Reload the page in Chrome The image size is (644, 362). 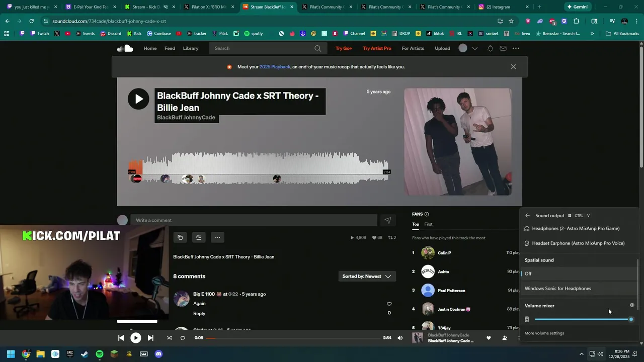pyautogui.click(x=31, y=21)
